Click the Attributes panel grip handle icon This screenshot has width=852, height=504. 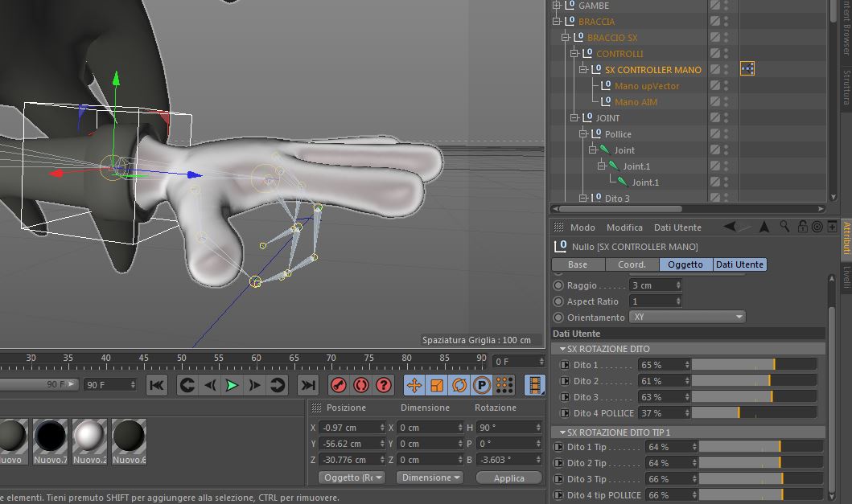point(558,227)
